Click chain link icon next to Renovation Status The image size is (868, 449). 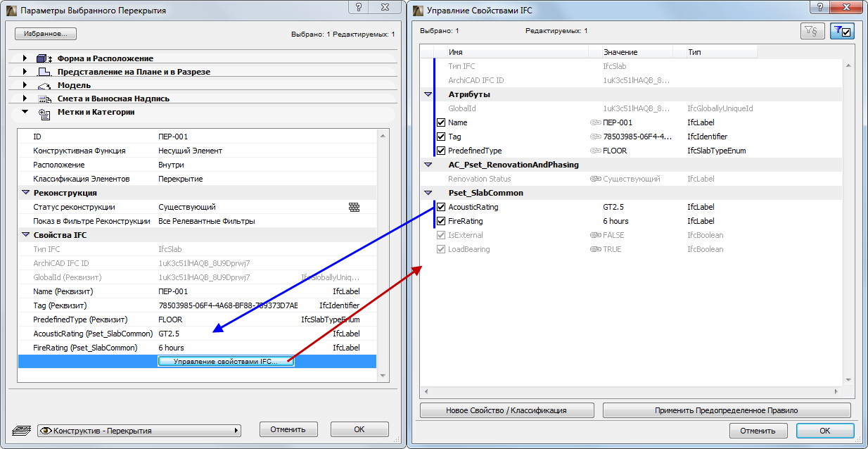(596, 179)
